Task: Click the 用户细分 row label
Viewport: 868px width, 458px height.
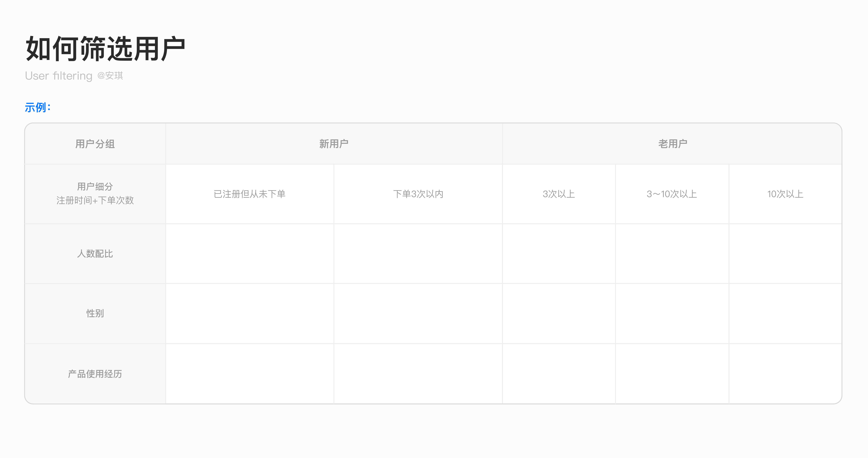Action: [x=95, y=186]
